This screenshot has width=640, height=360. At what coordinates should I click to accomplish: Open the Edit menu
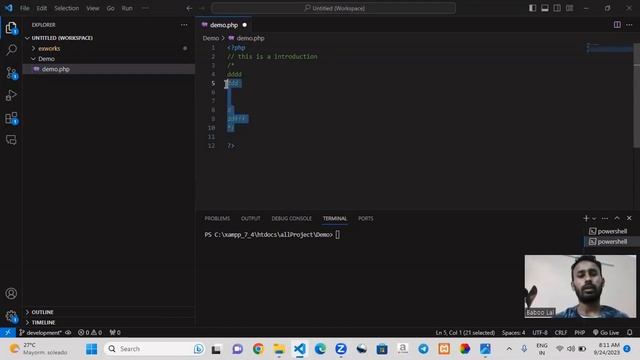click(x=42, y=8)
